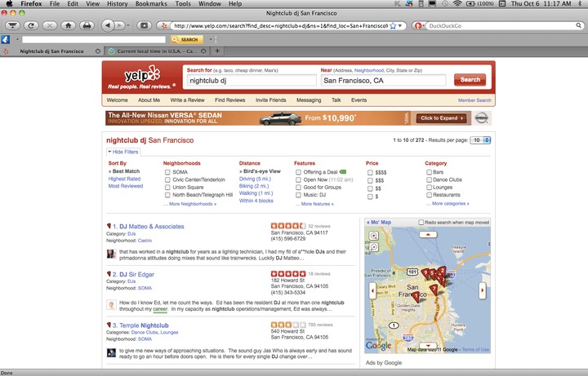Print the current page
The width and height of the screenshot is (588, 376).
point(87,26)
